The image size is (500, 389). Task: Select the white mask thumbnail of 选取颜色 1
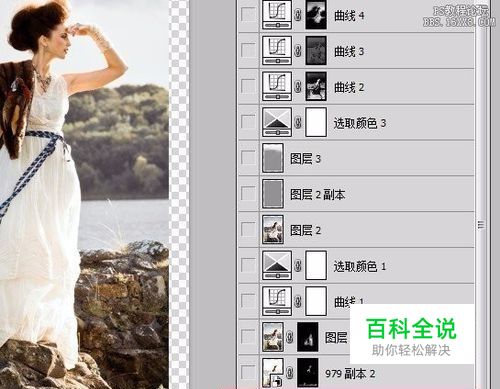tap(316, 265)
